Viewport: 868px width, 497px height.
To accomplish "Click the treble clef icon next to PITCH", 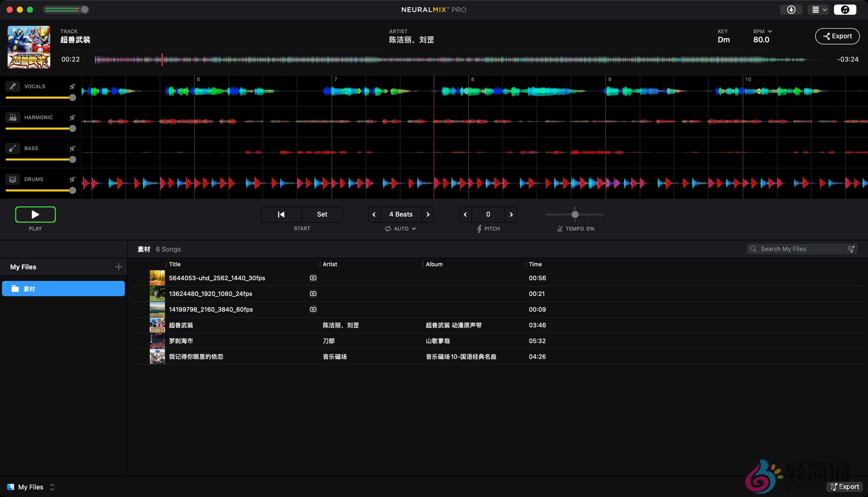I will 479,229.
